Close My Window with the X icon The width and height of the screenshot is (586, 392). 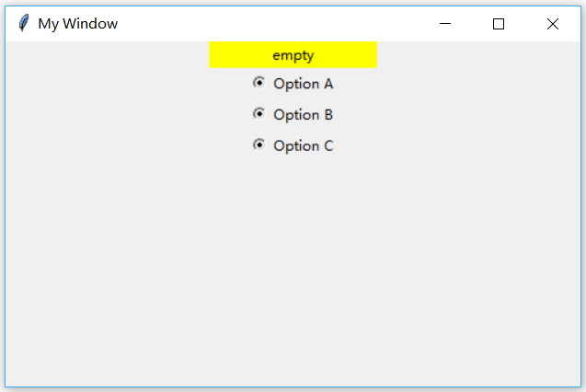[552, 24]
